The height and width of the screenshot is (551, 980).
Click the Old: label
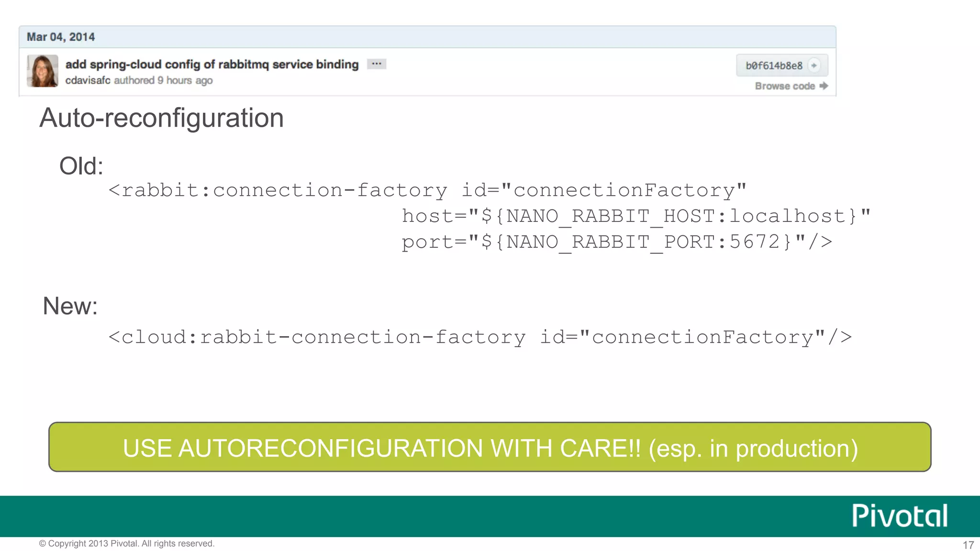pyautogui.click(x=81, y=166)
